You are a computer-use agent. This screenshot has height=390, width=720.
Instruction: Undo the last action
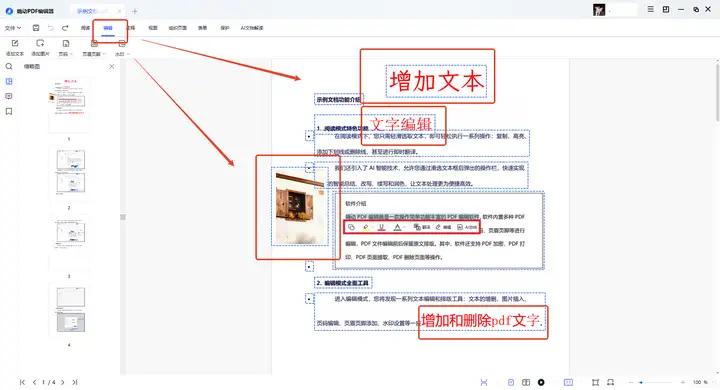point(51,28)
